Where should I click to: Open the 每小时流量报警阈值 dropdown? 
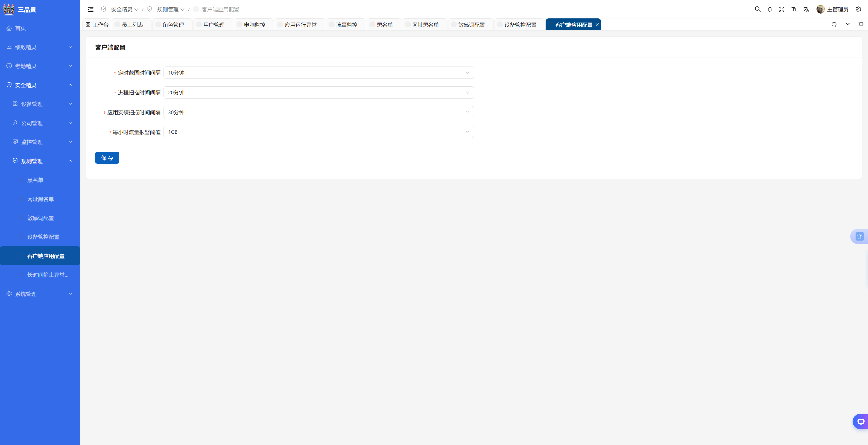[319, 132]
